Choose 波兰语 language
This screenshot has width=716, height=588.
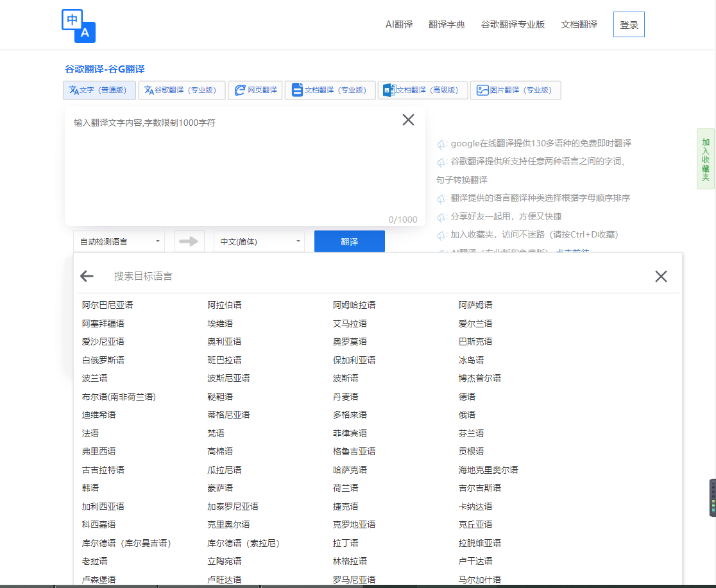[94, 378]
